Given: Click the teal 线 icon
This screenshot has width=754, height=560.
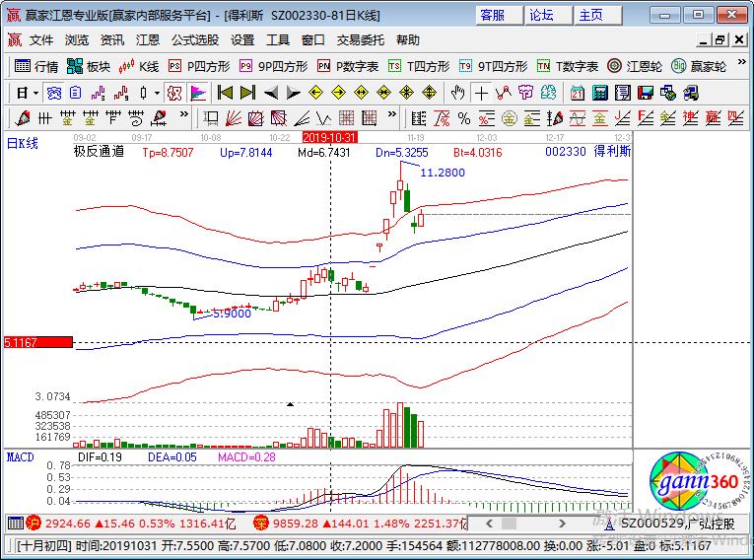Looking at the screenshot, I should [549, 93].
